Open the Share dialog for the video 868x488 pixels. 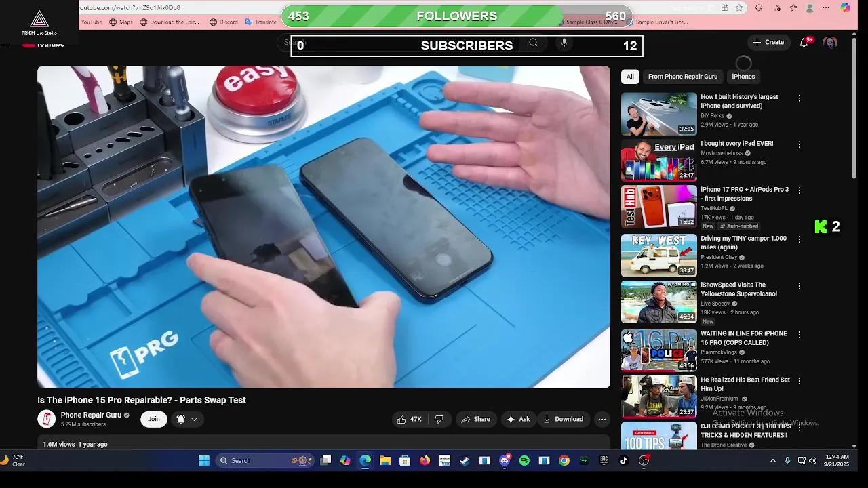(475, 419)
